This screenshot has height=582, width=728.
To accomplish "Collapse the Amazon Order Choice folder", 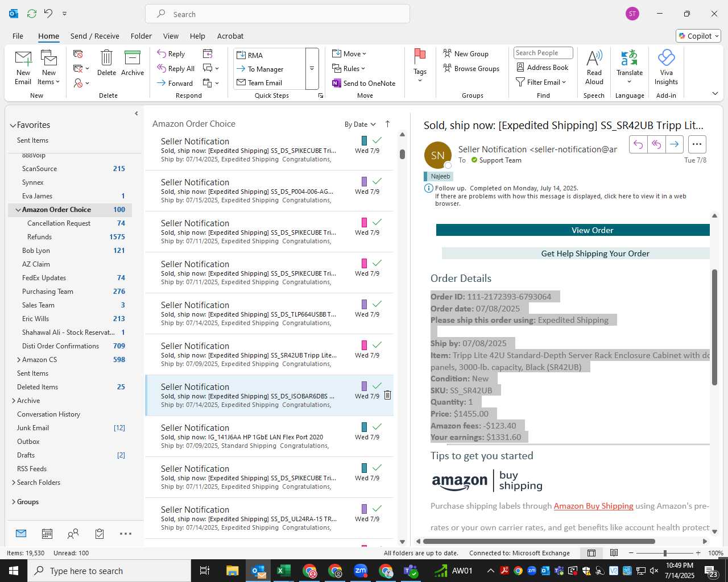I will coord(18,210).
